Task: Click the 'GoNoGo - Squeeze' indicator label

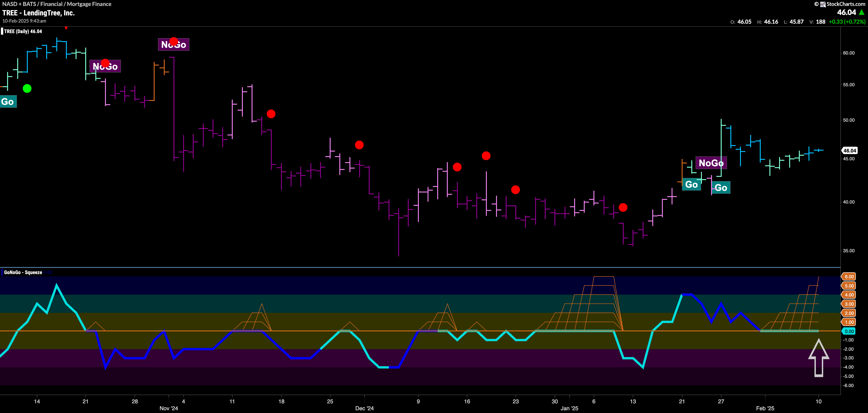Action: click(x=23, y=272)
